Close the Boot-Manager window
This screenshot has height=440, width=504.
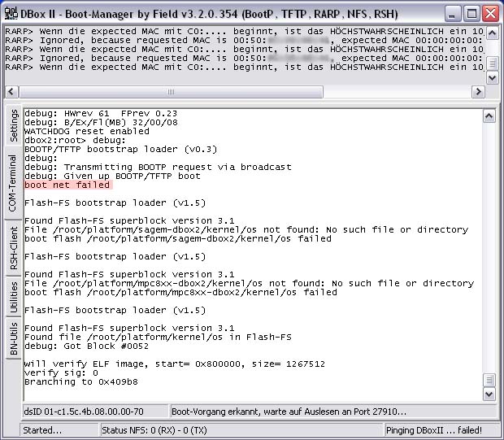pyautogui.click(x=491, y=14)
